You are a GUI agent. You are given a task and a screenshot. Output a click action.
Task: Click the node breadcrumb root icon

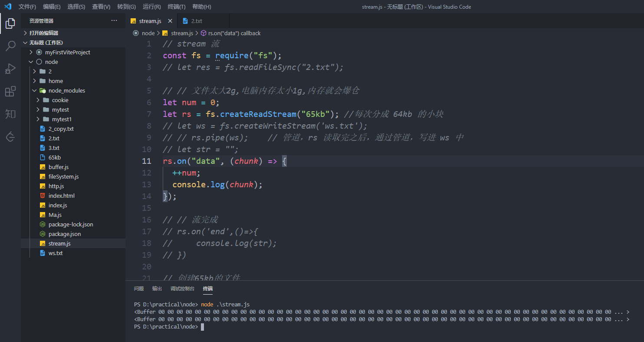pyautogui.click(x=136, y=33)
